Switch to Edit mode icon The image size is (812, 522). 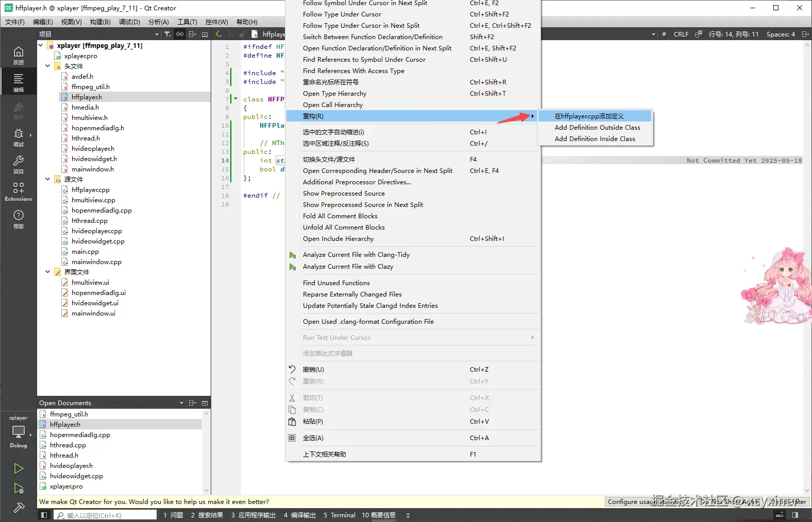(x=19, y=82)
